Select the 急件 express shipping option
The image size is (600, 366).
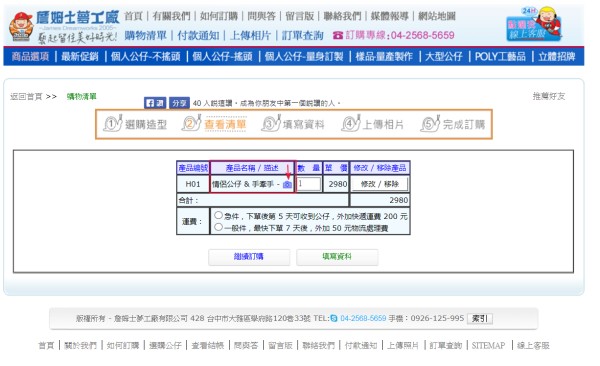pos(218,215)
